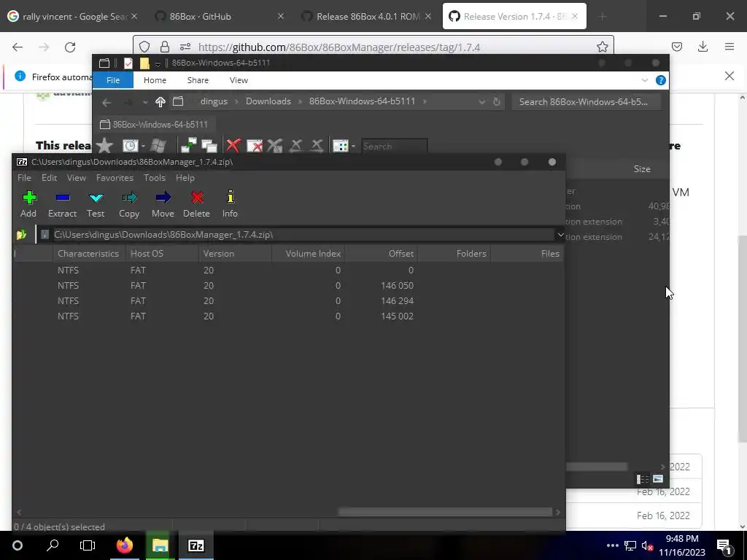Click the Windows logo icon in Explorer toolbar
The width and height of the screenshot is (747, 560).
[158, 146]
